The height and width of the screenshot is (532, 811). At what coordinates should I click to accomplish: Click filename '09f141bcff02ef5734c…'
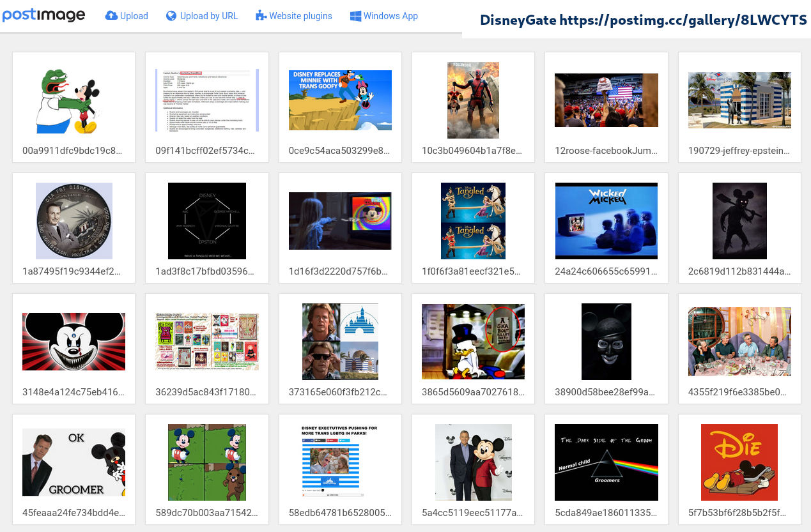pos(205,151)
